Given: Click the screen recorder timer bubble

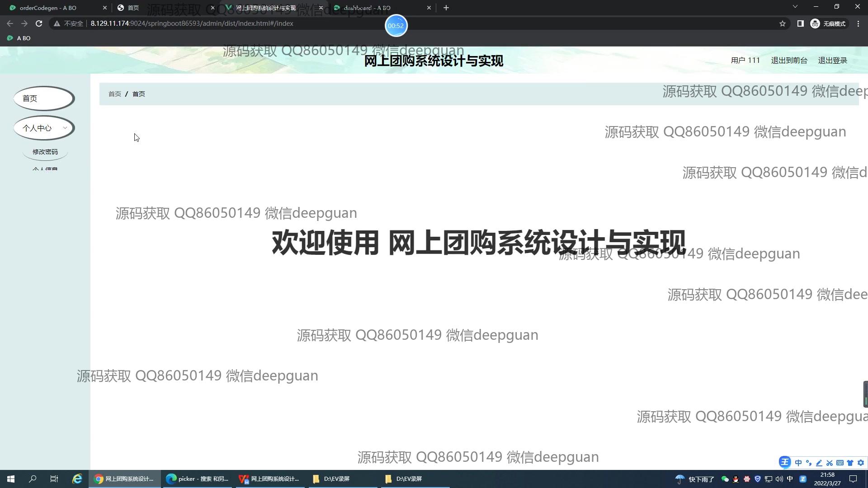Looking at the screenshot, I should tap(396, 26).
